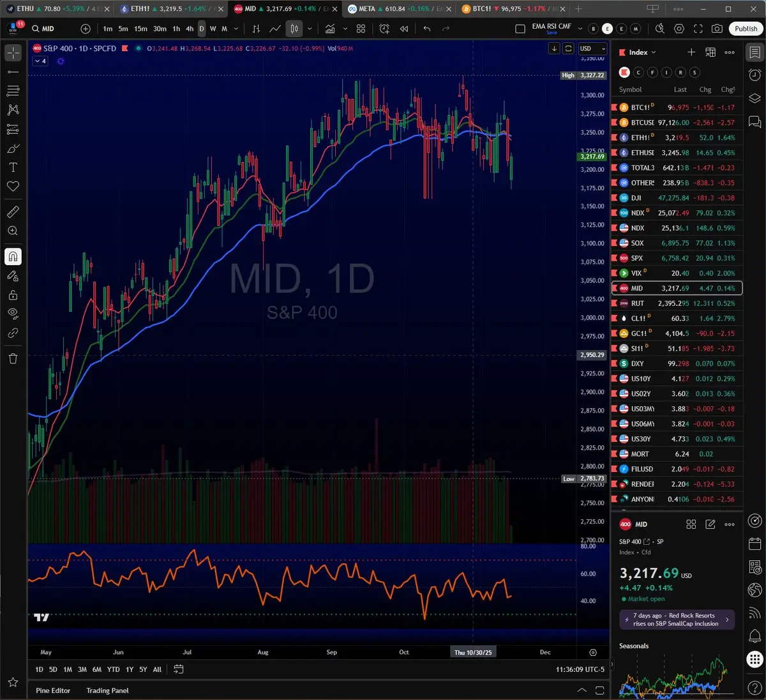Toggle lock all drawings
Viewport: 766px width, 700px height.
13,295
